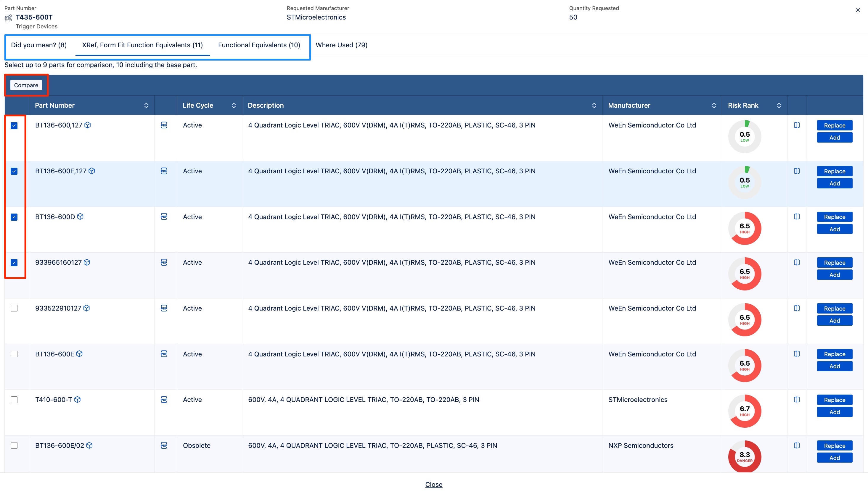The width and height of the screenshot is (868, 491).
Task: Click side-by-side compare icon for BT136-600D
Action: click(x=797, y=217)
